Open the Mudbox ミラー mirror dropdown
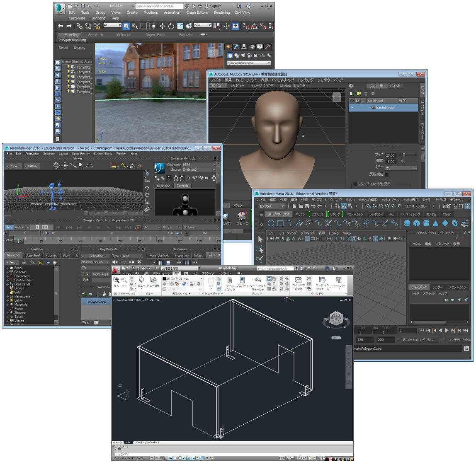 (401, 168)
